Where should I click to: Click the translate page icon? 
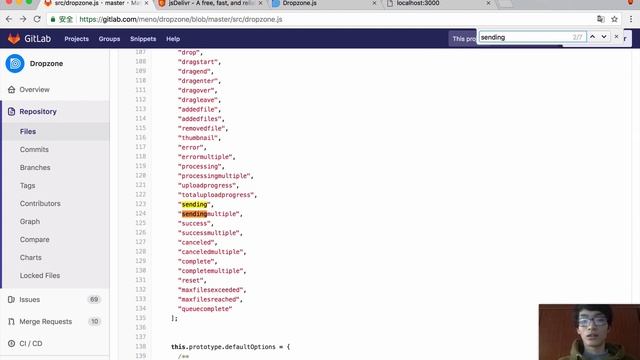(600, 19)
